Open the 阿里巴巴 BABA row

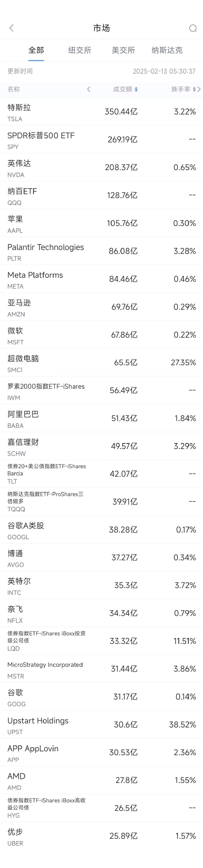pos(101,418)
